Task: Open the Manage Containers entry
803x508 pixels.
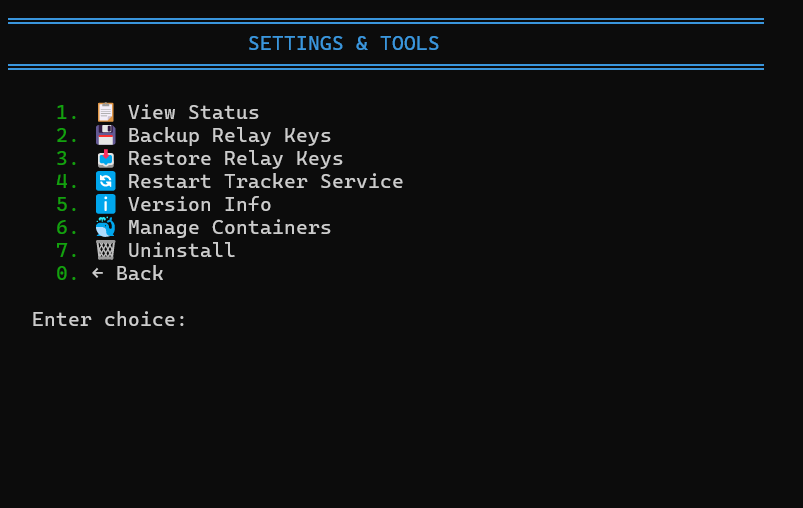Action: click(x=229, y=227)
